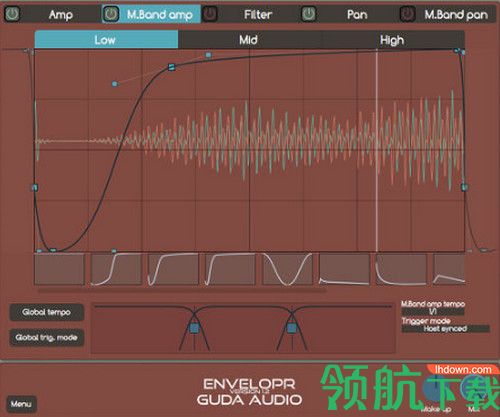
Task: Click the Global trig. mode button
Action: click(x=47, y=337)
